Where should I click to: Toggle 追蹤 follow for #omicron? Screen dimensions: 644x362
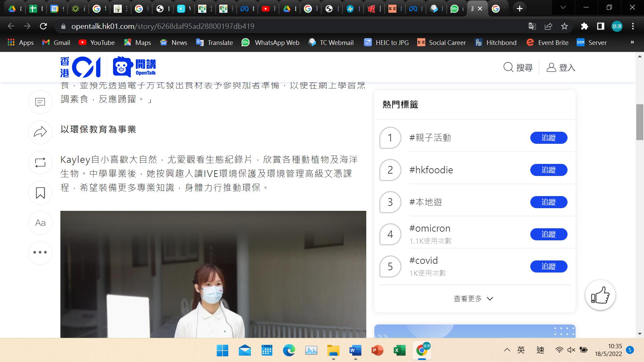coord(548,234)
